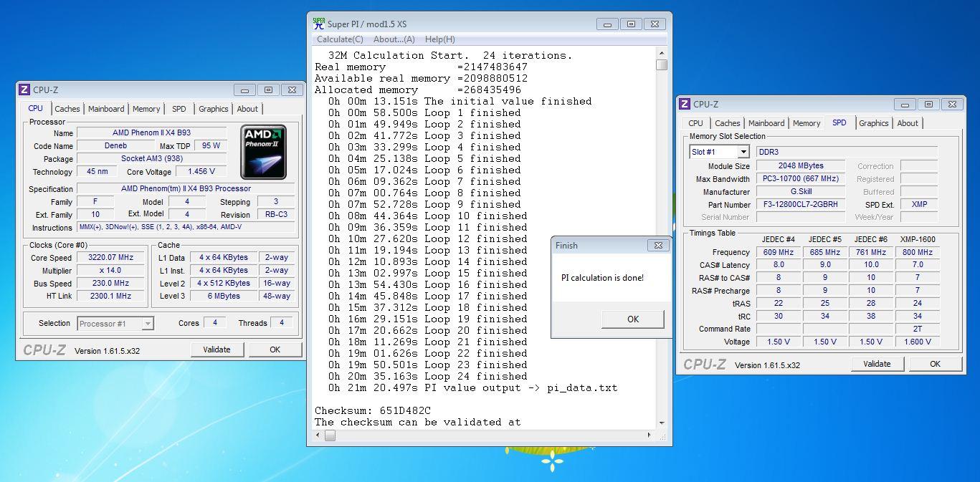The image size is (980, 482).
Task: Click the XMP-1600 frequency 800 MHz
Action: point(918,252)
